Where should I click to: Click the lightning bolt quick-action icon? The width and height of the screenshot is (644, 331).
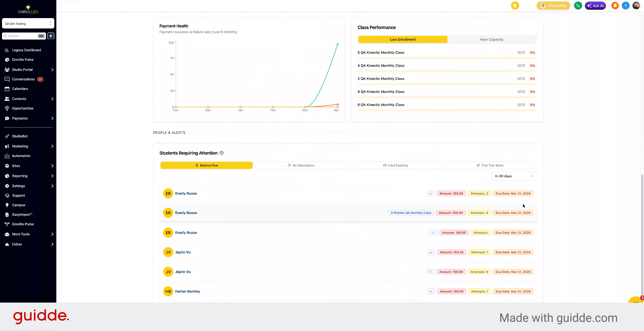(51, 36)
